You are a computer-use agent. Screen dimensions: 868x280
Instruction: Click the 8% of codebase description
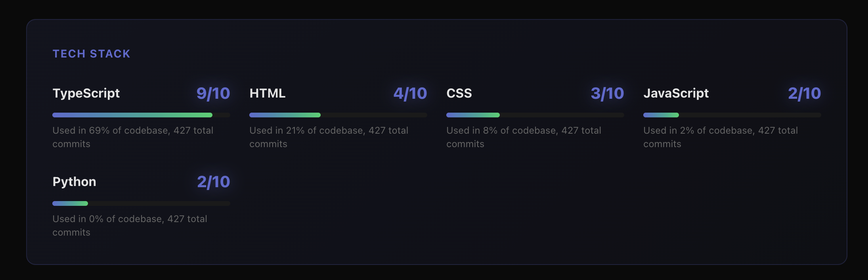(x=524, y=137)
